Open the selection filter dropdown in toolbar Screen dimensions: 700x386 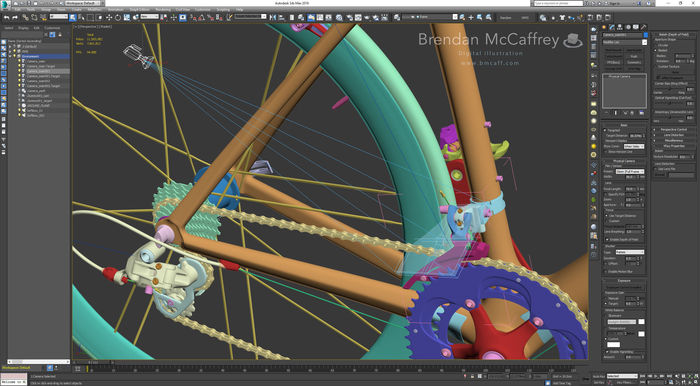click(59, 17)
